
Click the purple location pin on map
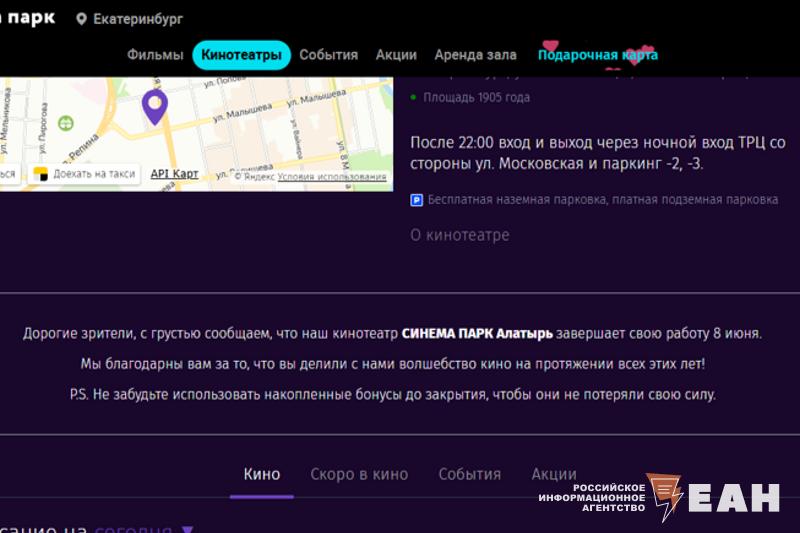(153, 105)
